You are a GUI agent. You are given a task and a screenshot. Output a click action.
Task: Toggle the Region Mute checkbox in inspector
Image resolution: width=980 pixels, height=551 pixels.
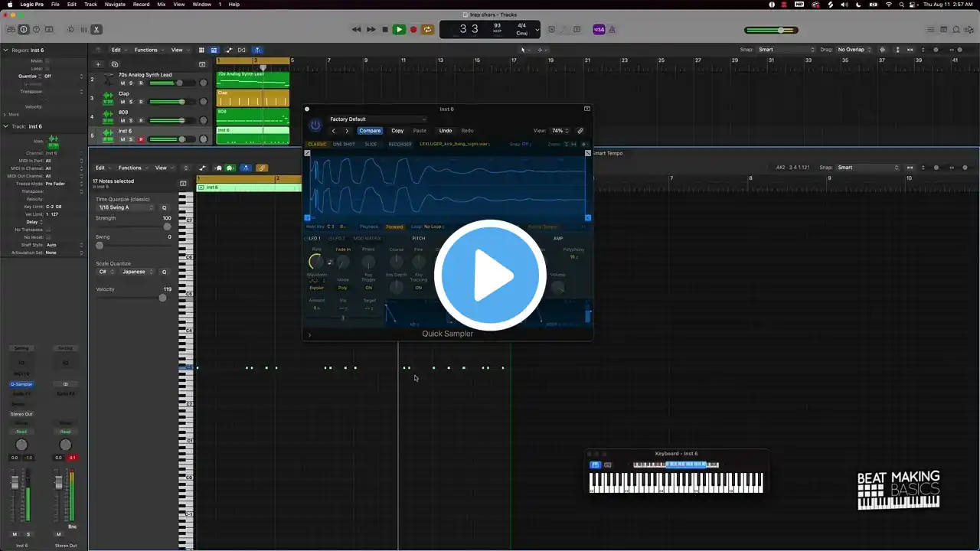point(47,60)
